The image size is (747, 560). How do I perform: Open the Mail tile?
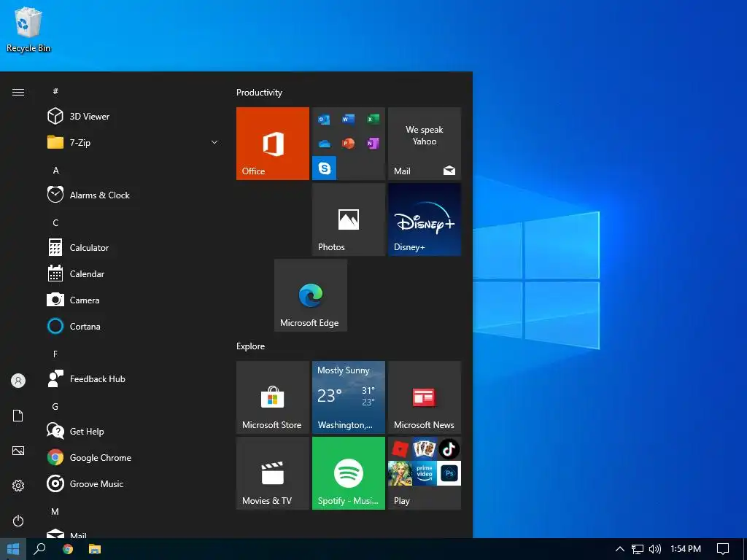[425, 144]
